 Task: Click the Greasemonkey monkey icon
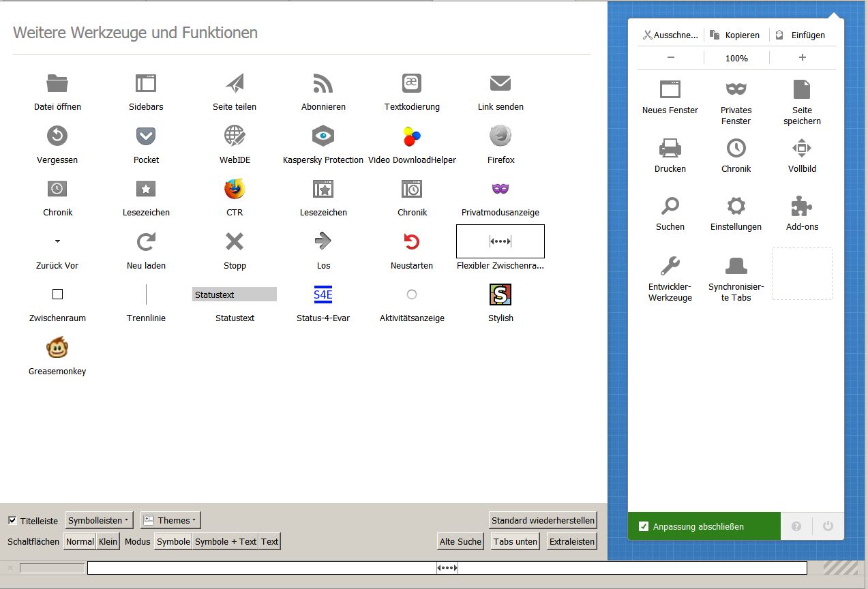pos(57,348)
